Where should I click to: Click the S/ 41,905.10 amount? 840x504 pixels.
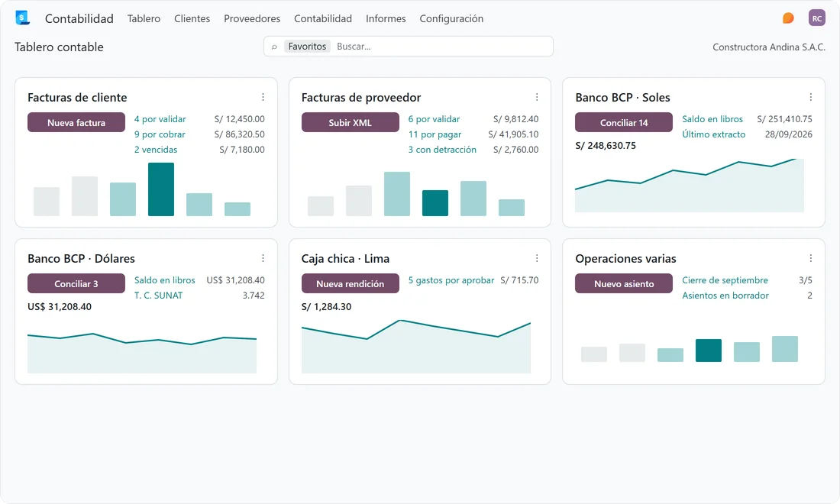pos(513,134)
